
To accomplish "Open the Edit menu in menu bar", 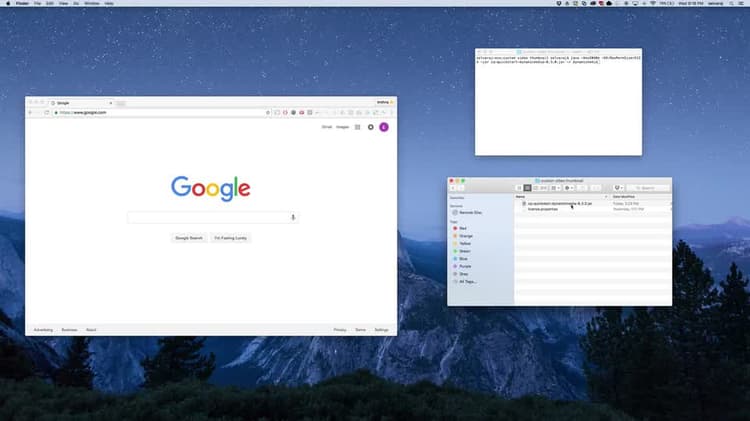I will click(x=50, y=3).
